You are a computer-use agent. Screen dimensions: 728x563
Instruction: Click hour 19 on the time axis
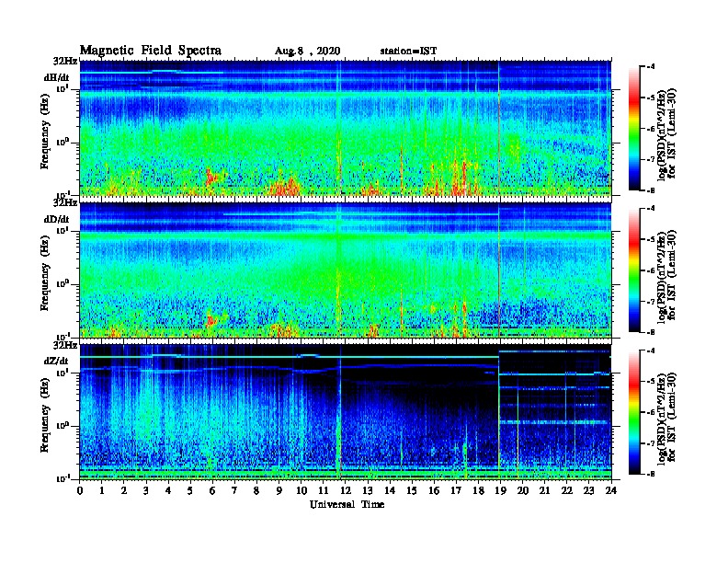point(500,491)
